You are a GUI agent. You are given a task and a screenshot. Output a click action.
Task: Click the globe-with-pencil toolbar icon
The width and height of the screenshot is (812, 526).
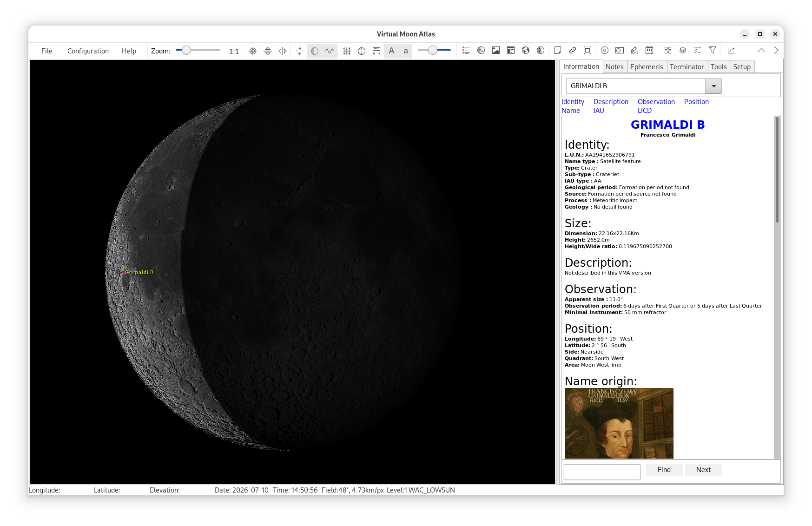tap(481, 51)
